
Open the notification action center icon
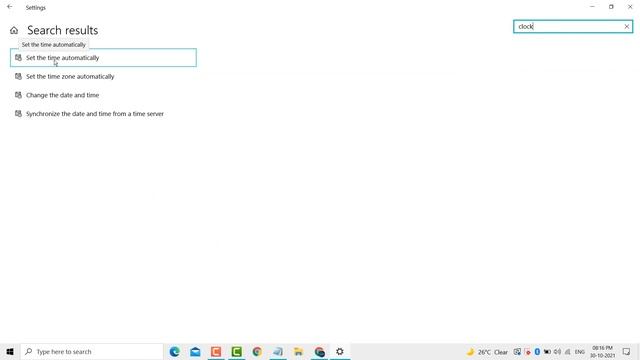(627, 352)
